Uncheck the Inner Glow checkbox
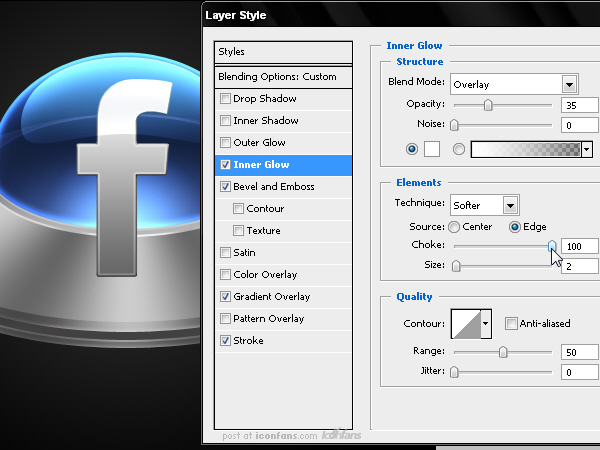 tap(225, 165)
